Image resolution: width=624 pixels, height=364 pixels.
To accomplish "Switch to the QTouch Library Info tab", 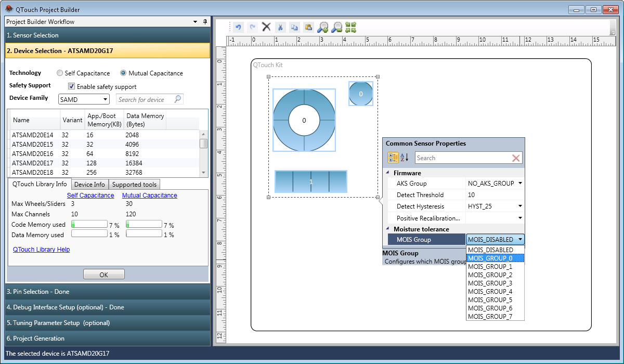I will click(40, 184).
